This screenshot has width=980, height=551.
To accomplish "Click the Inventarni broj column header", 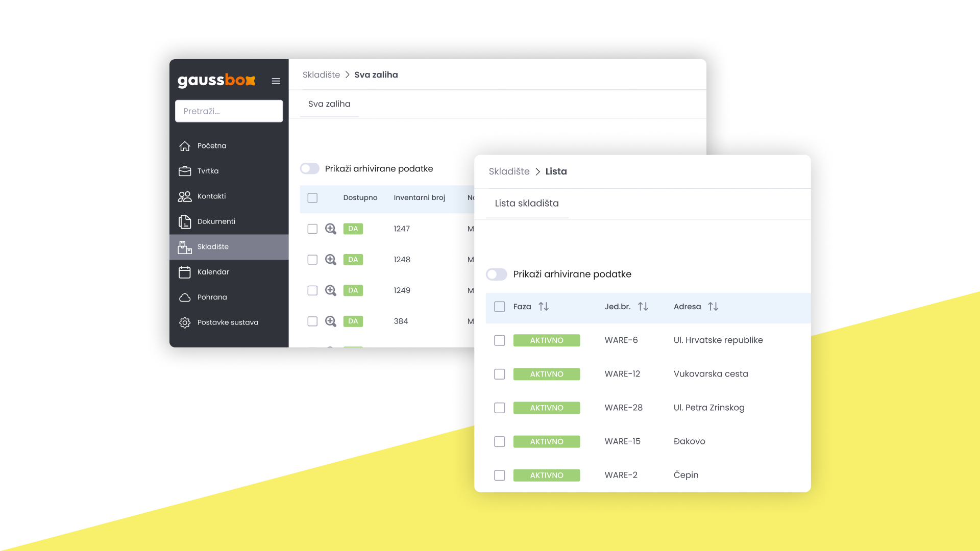I will (x=420, y=198).
